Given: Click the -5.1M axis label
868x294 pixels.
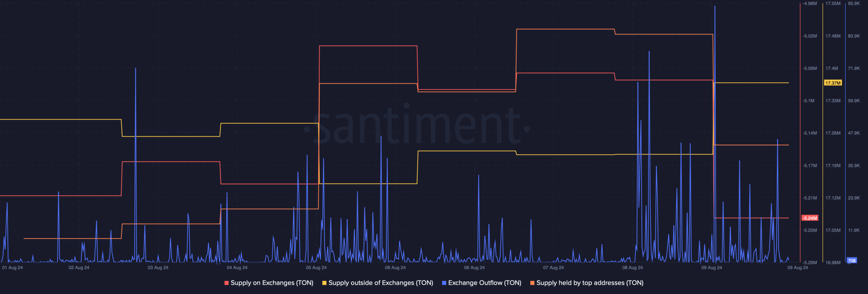Looking at the screenshot, I should pos(808,101).
